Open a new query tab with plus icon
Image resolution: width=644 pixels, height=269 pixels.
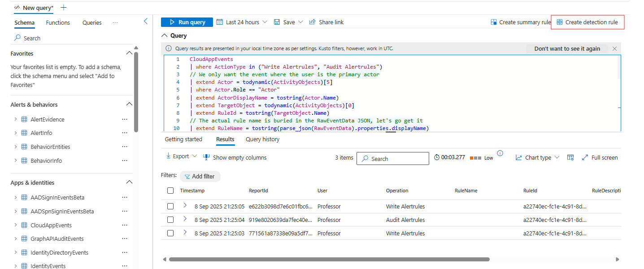(64, 8)
